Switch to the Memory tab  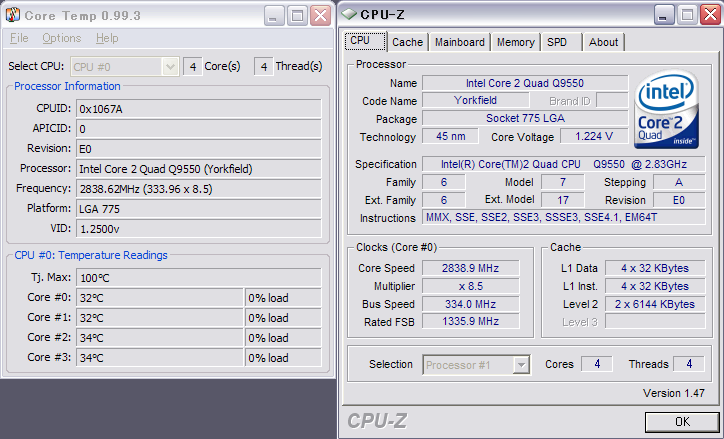[x=515, y=42]
